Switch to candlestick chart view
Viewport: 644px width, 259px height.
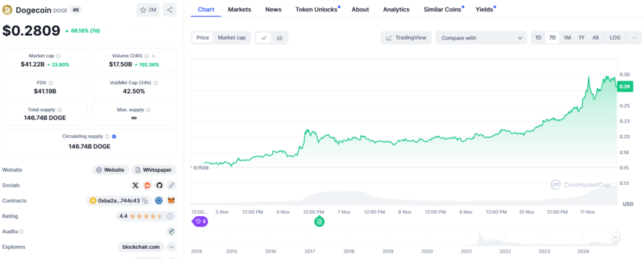[280, 38]
